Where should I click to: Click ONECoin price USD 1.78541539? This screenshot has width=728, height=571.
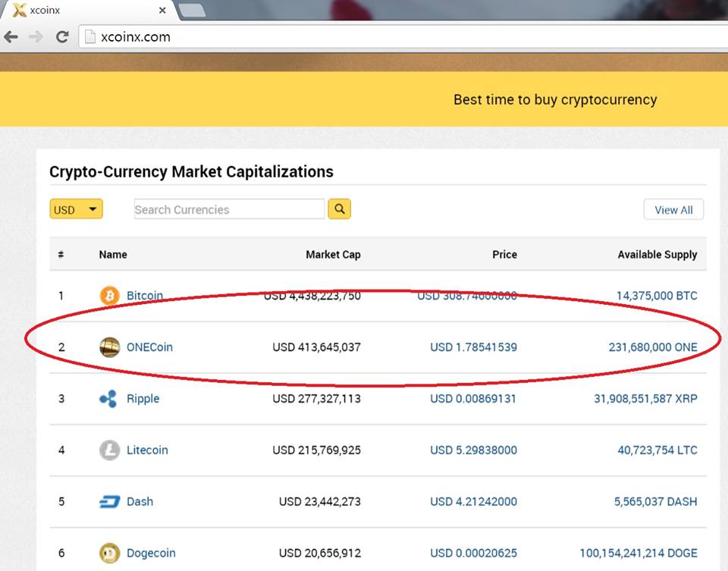473,347
